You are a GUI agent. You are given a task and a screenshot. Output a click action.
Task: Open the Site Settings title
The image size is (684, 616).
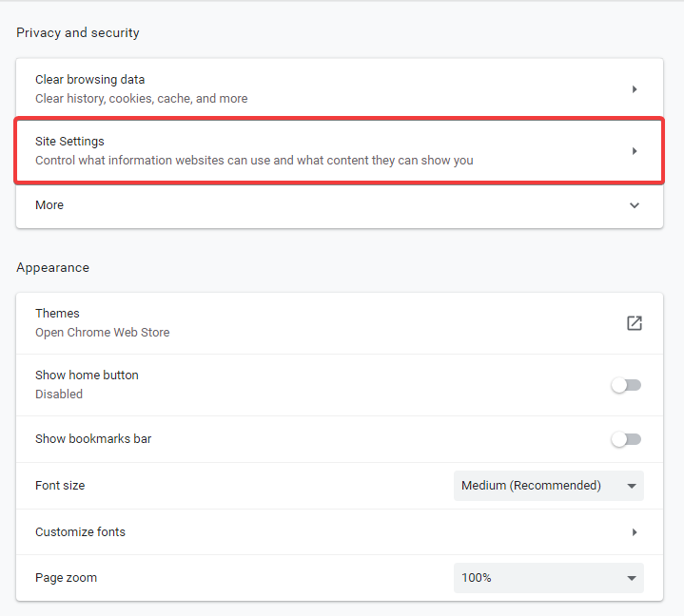pos(69,142)
